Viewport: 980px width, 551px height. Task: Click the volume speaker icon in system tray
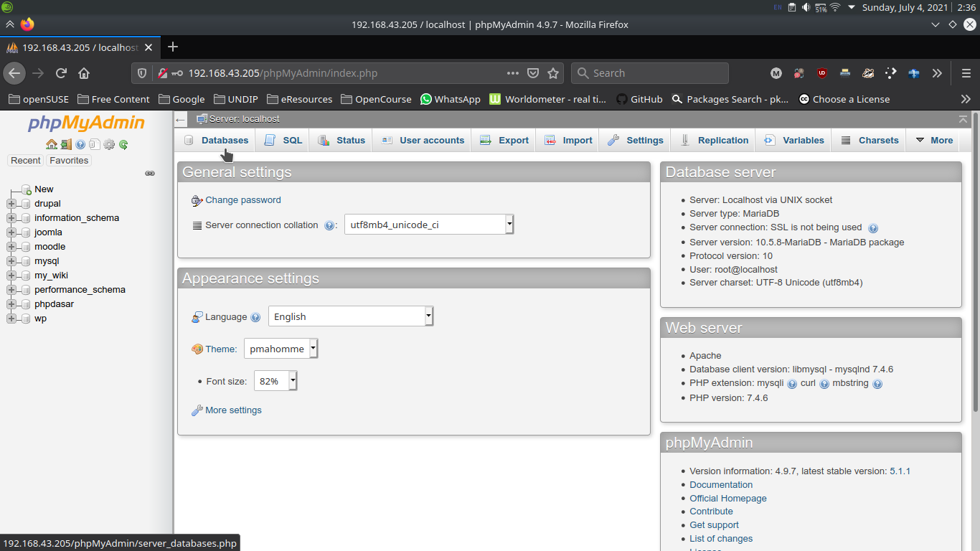(806, 7)
